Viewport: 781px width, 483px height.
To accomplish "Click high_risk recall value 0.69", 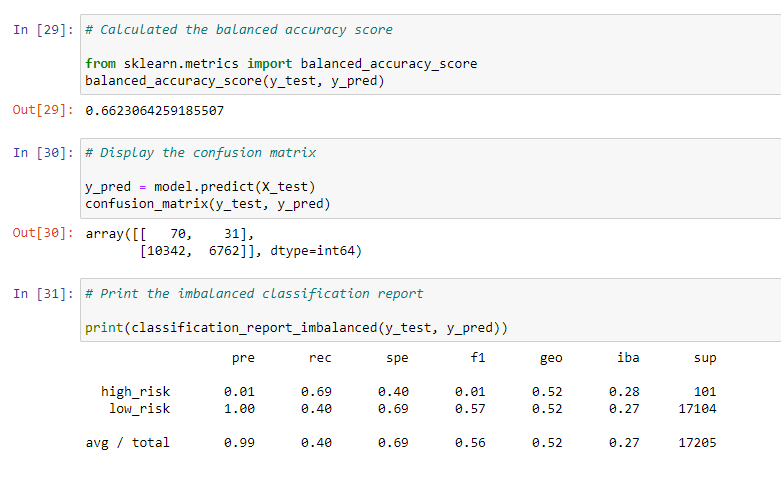I will tap(316, 392).
